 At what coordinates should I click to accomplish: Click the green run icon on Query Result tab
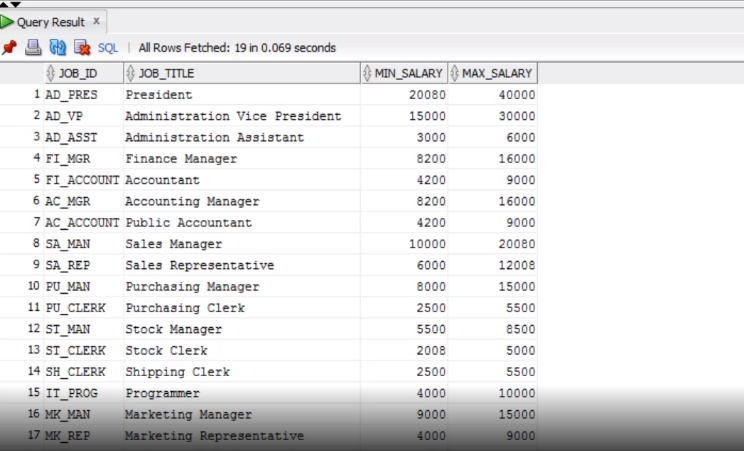tap(8, 21)
